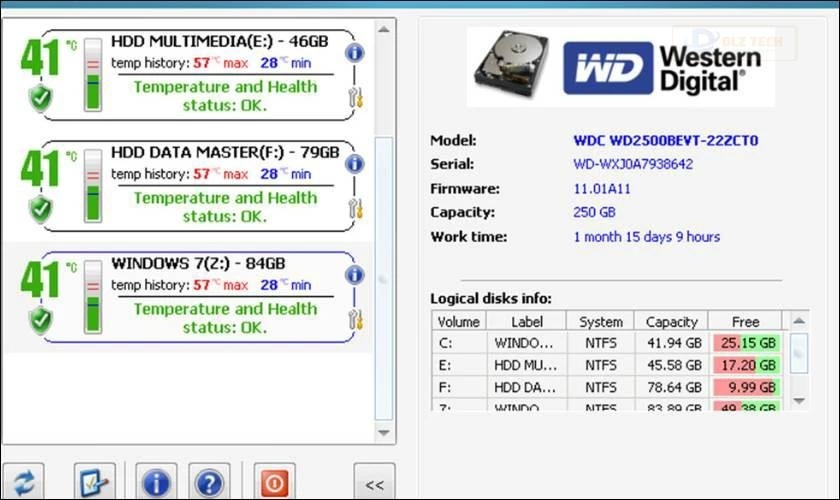840x500 pixels.
Task: Click the 41 temperature of HDD DATA MASTER(F:)
Action: coord(40,169)
